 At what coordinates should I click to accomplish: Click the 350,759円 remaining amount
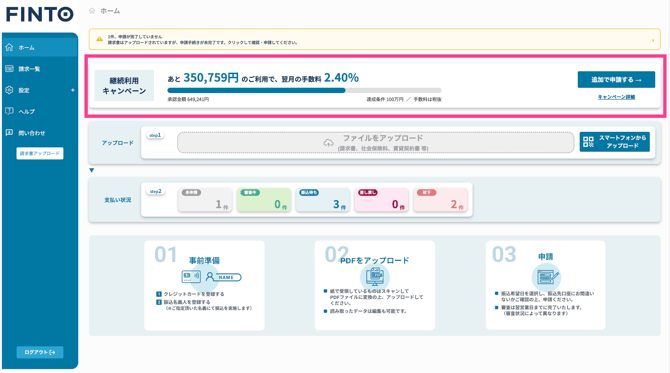(211, 78)
